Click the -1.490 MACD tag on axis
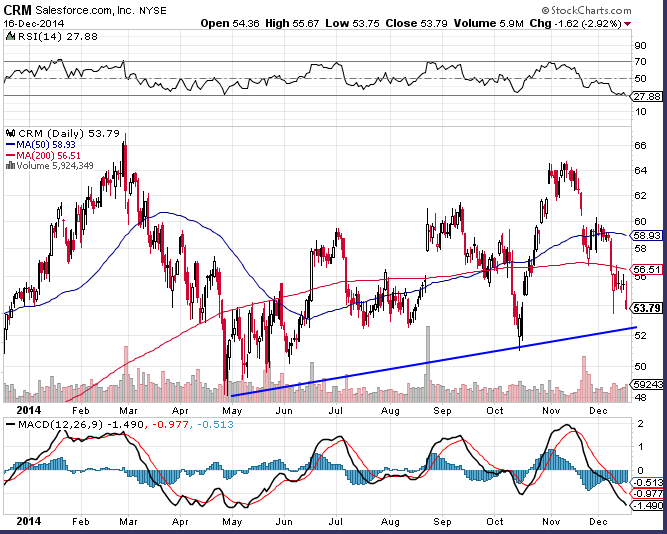Screen dimensions: 667x534 click(648, 506)
